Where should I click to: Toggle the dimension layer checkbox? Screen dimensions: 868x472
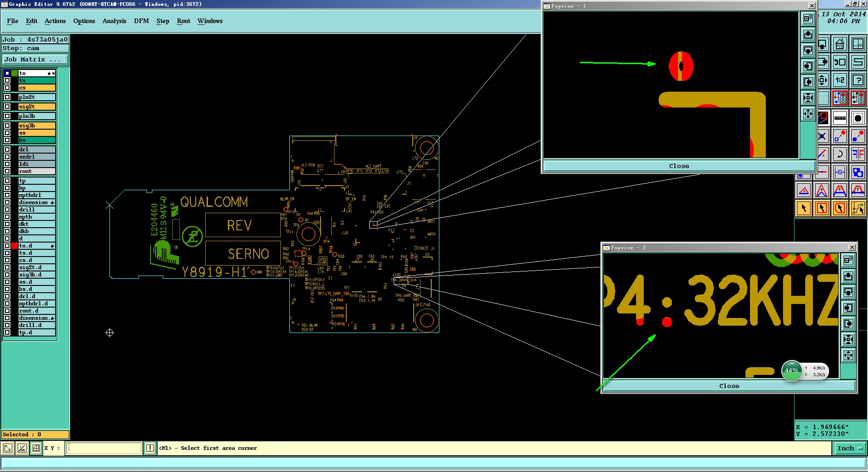coord(7,202)
